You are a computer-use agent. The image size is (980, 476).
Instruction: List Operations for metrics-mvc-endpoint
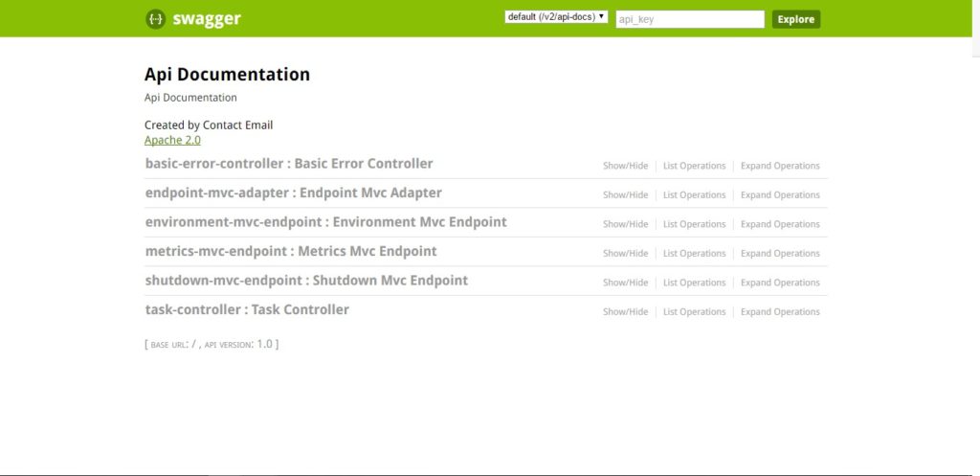(x=695, y=254)
